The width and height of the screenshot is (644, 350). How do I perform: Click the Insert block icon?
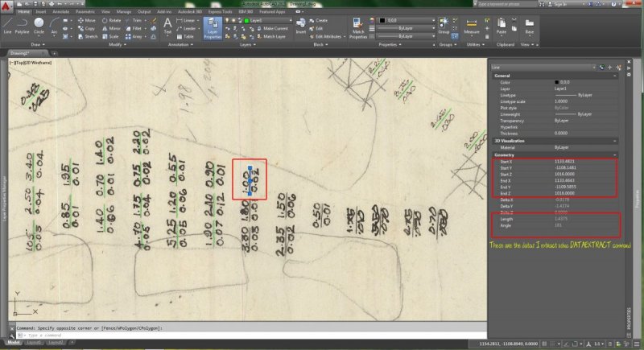tap(301, 27)
